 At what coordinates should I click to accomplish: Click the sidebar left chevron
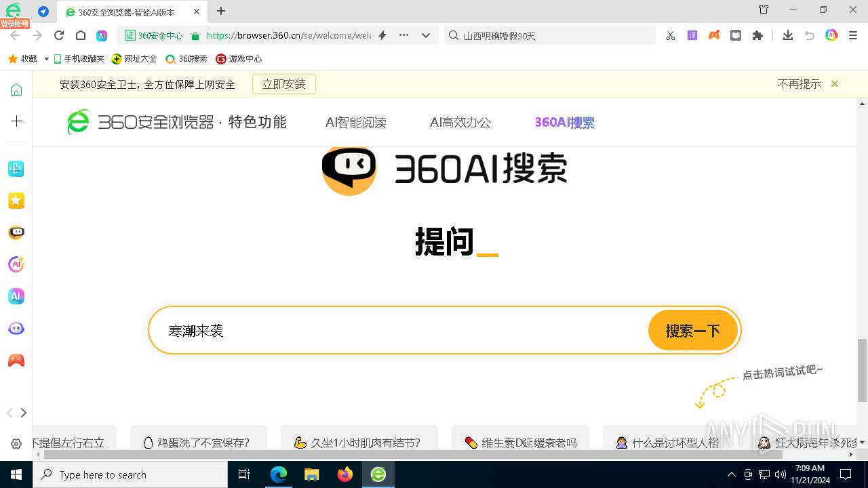(x=9, y=413)
